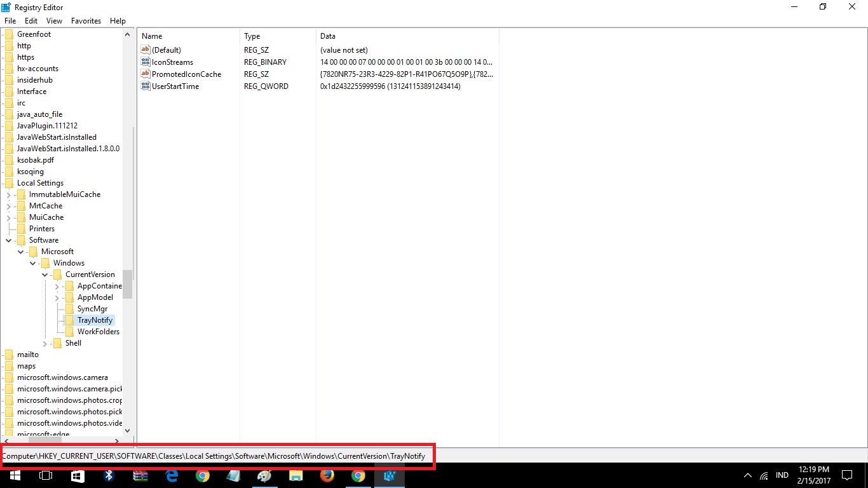868x488 pixels.
Task: Open WinRAR from the taskbar
Action: pos(140,475)
